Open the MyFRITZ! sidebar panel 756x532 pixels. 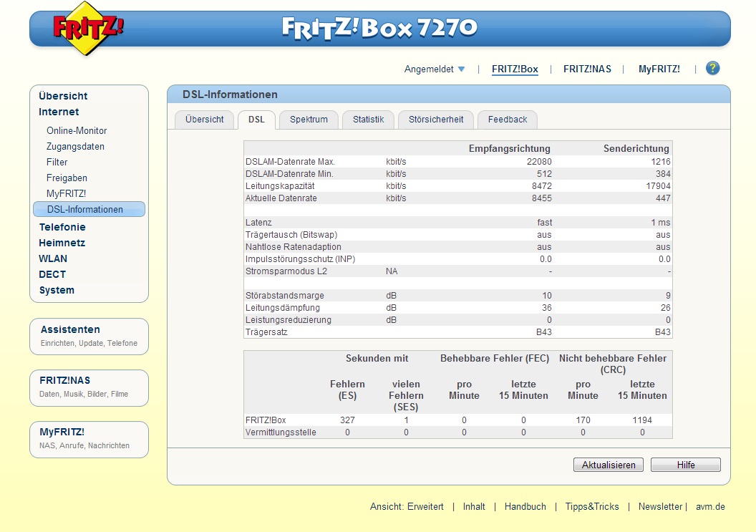(x=89, y=440)
